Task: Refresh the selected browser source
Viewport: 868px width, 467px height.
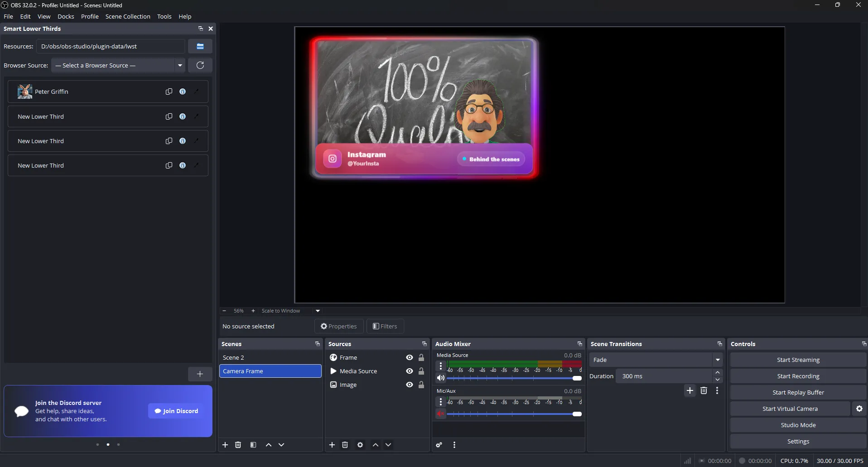Action: pos(200,65)
